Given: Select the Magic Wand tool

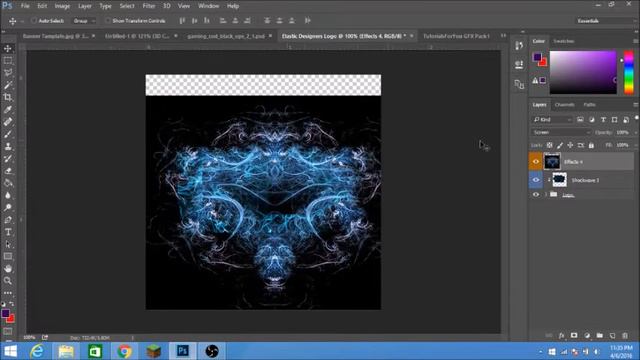Looking at the screenshot, I should click(8, 85).
